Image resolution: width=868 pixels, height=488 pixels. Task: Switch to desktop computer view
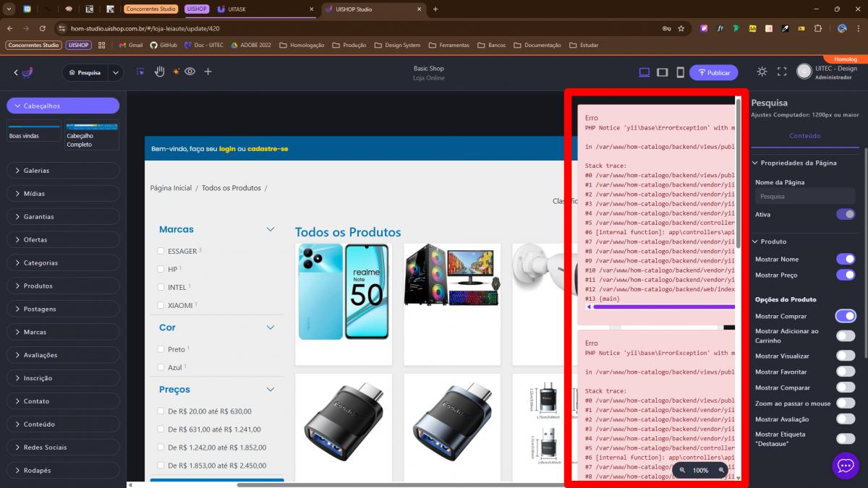pyautogui.click(x=644, y=72)
